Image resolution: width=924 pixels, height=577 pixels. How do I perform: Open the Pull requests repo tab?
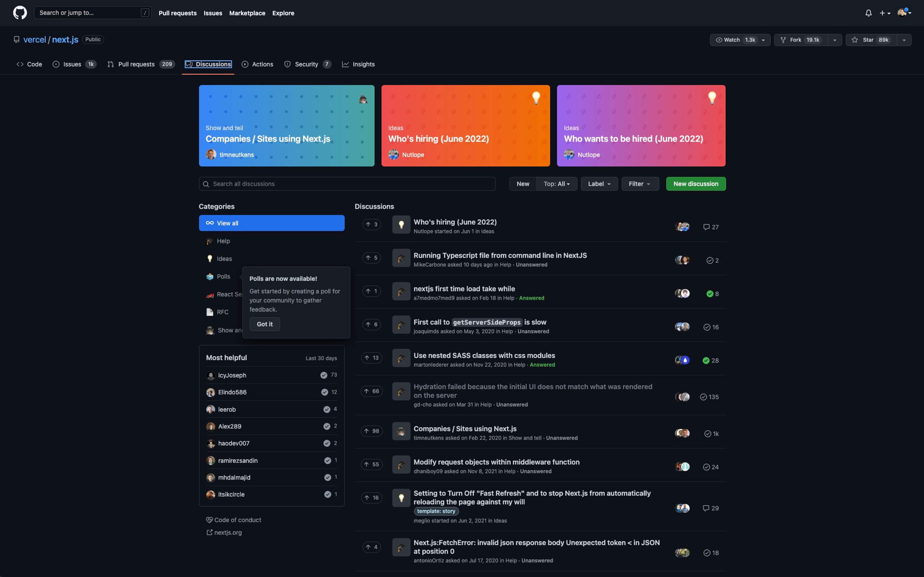pyautogui.click(x=136, y=64)
